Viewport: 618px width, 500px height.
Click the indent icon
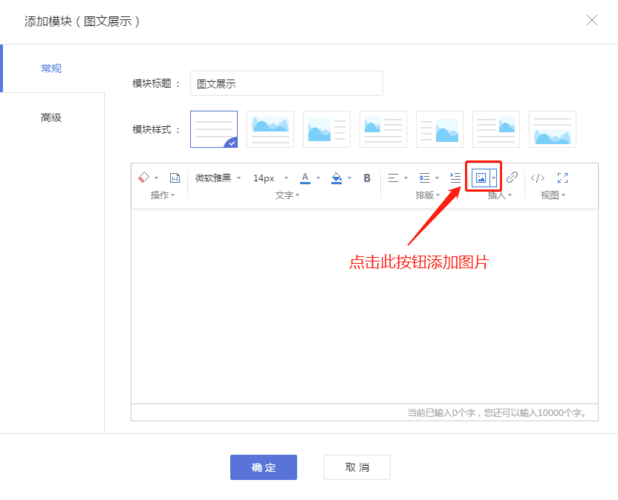455,178
